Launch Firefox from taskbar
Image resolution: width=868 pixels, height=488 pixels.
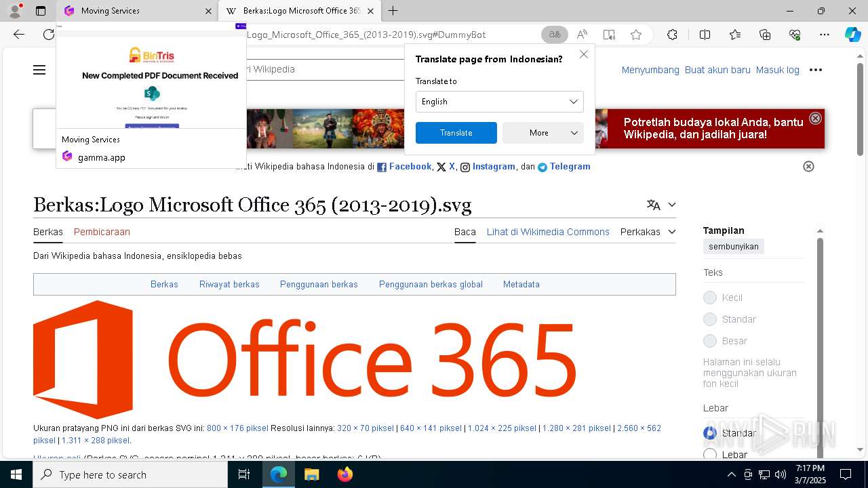(x=344, y=474)
